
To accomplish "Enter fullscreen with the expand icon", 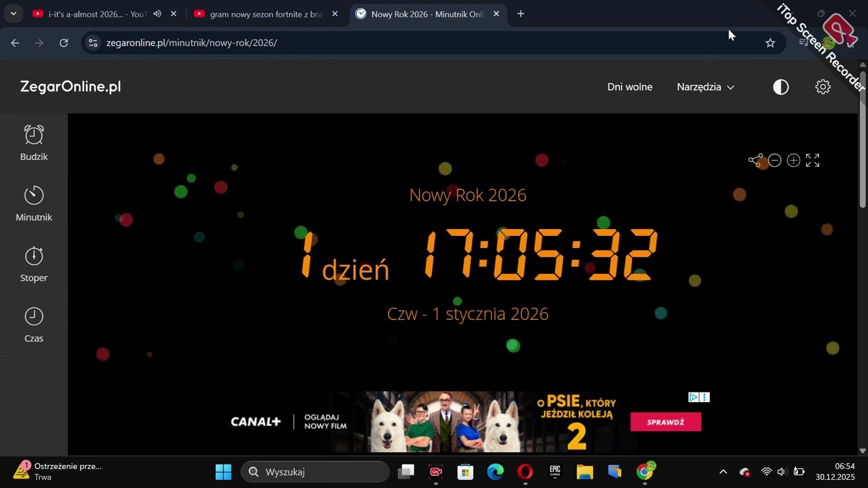I will [812, 160].
